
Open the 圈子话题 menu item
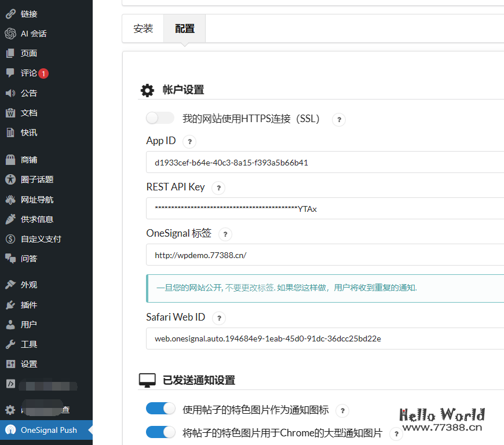pos(46,179)
